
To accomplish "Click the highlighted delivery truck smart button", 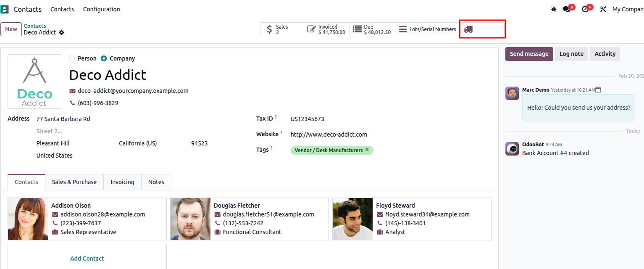I will click(x=469, y=29).
